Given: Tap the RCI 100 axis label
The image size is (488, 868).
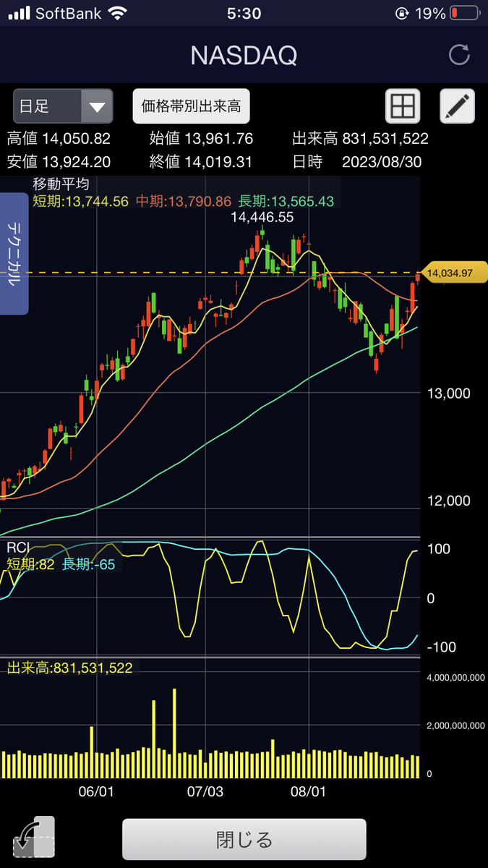Looking at the screenshot, I should (439, 549).
